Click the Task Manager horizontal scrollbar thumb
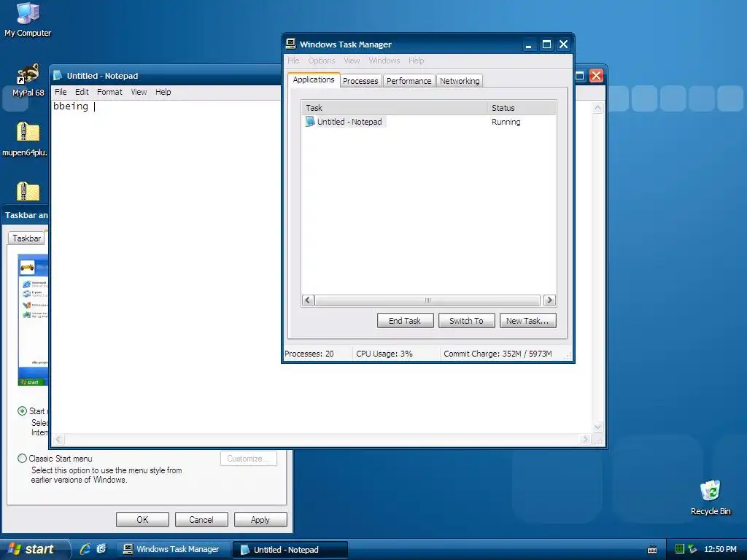This screenshot has height=560, width=747. click(427, 300)
